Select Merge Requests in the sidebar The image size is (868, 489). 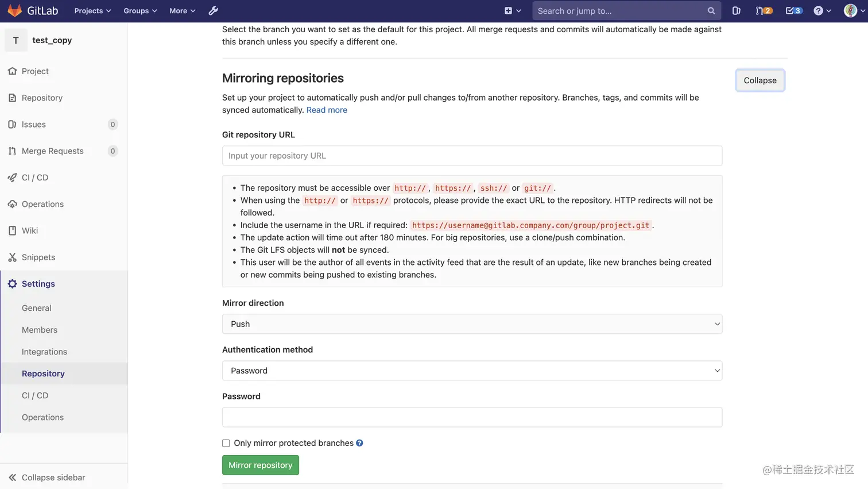click(x=52, y=151)
